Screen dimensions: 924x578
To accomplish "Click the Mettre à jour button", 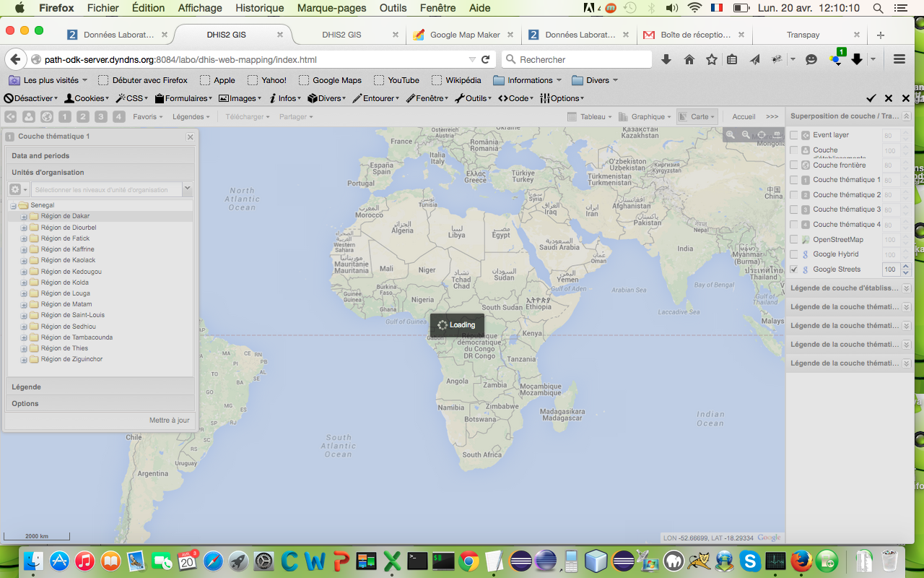I will [x=170, y=420].
